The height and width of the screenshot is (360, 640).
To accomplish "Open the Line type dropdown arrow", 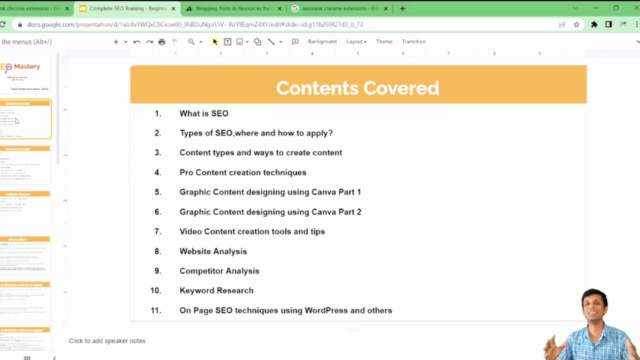I will (x=281, y=42).
